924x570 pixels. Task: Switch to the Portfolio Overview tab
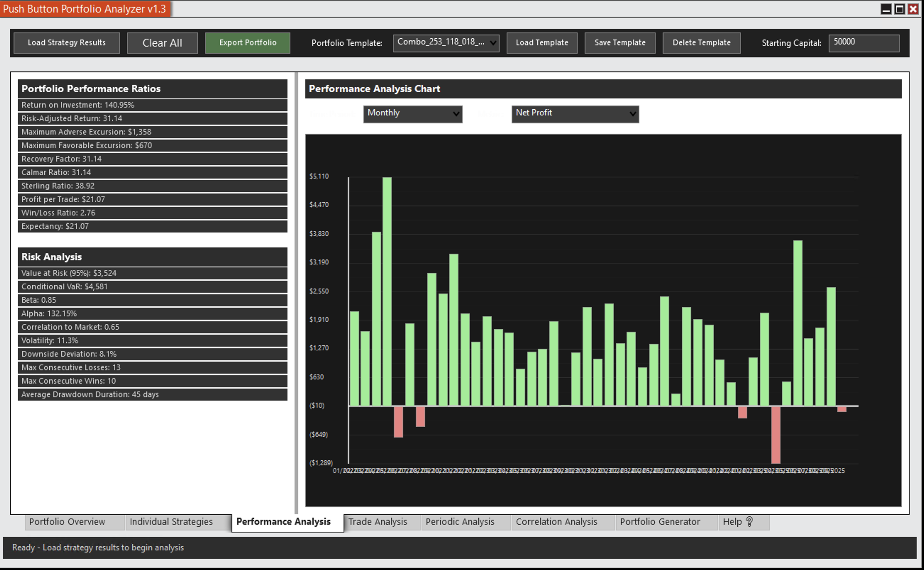[67, 522]
